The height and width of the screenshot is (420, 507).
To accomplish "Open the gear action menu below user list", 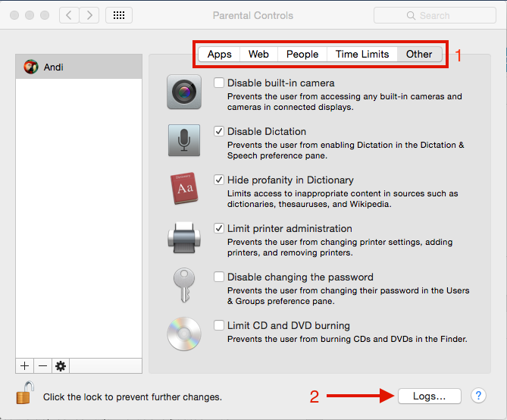I will [x=61, y=366].
